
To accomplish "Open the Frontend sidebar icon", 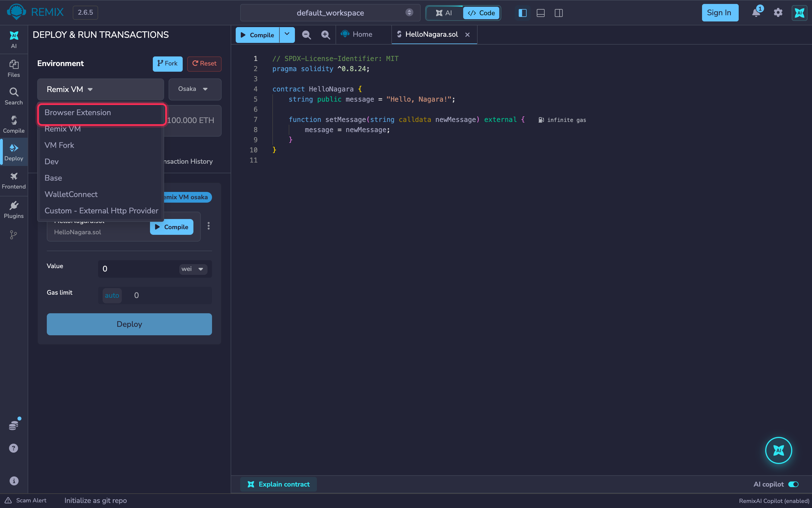I will click(14, 181).
